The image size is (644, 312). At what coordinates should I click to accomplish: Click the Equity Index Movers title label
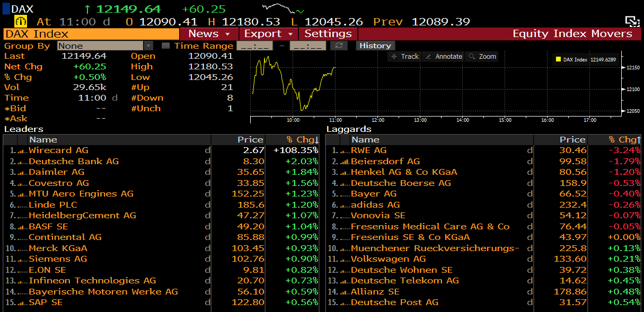click(572, 33)
